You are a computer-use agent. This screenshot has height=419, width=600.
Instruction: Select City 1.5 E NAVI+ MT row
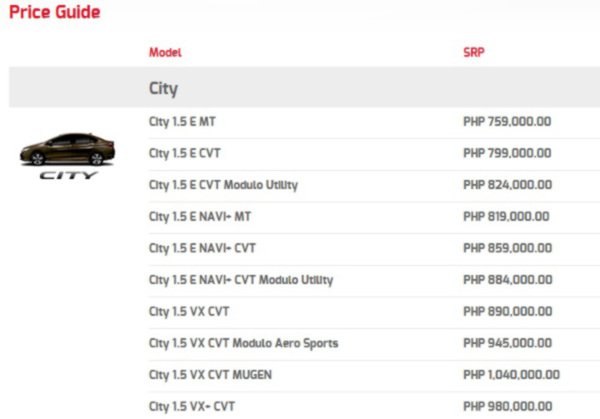pyautogui.click(x=200, y=216)
